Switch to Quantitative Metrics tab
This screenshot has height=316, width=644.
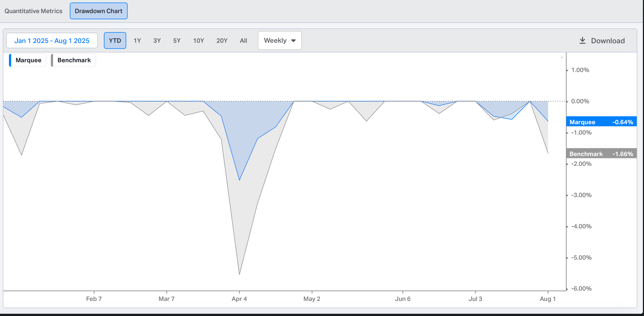[x=34, y=11]
